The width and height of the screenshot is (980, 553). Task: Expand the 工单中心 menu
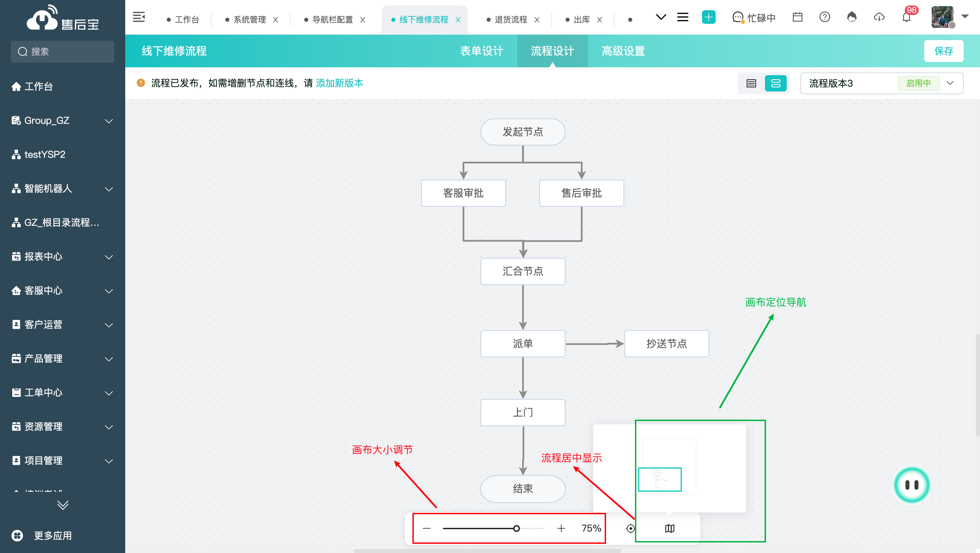109,393
